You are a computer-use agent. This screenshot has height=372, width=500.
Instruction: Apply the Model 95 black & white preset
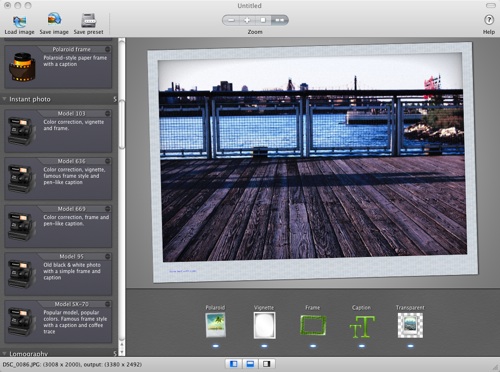58,274
